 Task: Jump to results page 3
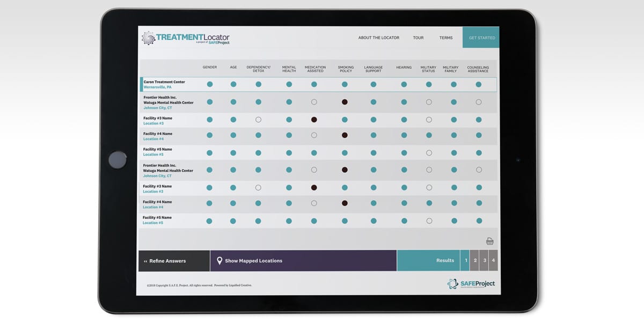(484, 260)
